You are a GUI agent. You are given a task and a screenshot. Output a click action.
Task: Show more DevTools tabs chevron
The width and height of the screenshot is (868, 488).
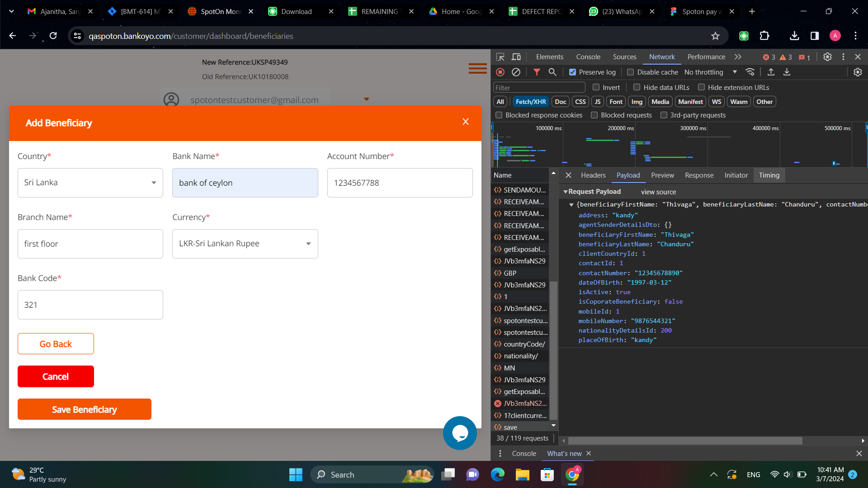[x=738, y=57]
